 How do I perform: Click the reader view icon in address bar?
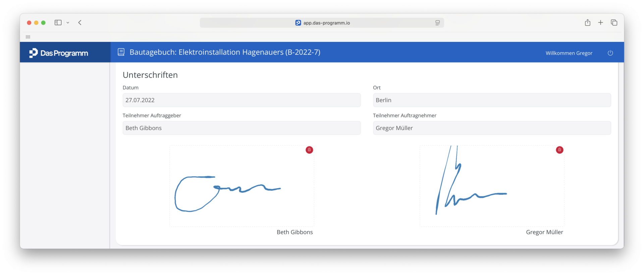437,23
